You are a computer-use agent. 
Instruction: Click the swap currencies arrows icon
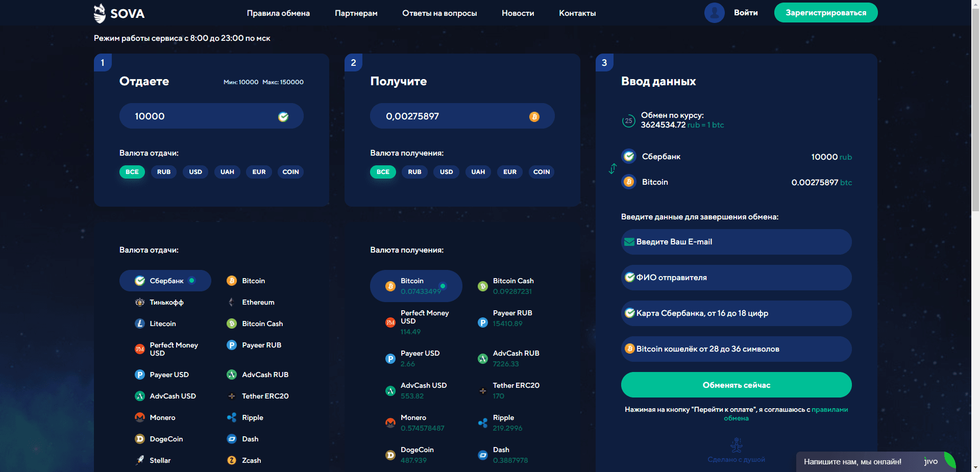coord(612,169)
